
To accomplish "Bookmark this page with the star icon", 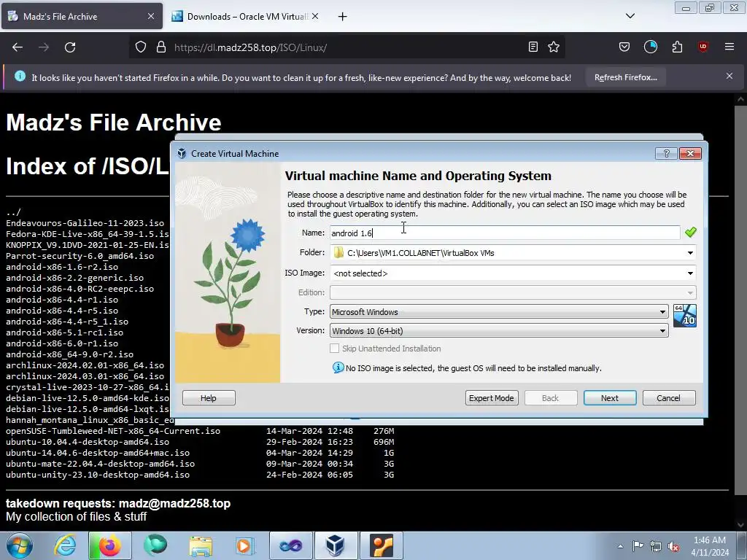I will click(x=554, y=47).
